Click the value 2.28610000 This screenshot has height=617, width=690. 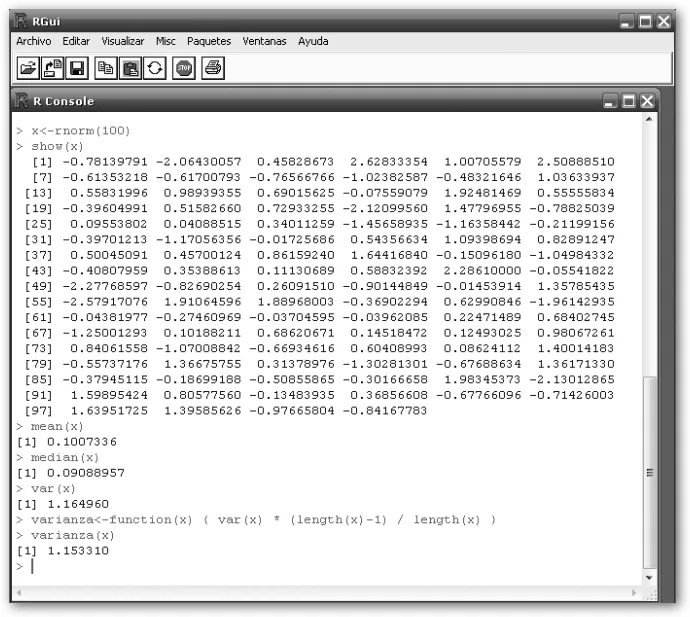(482, 271)
